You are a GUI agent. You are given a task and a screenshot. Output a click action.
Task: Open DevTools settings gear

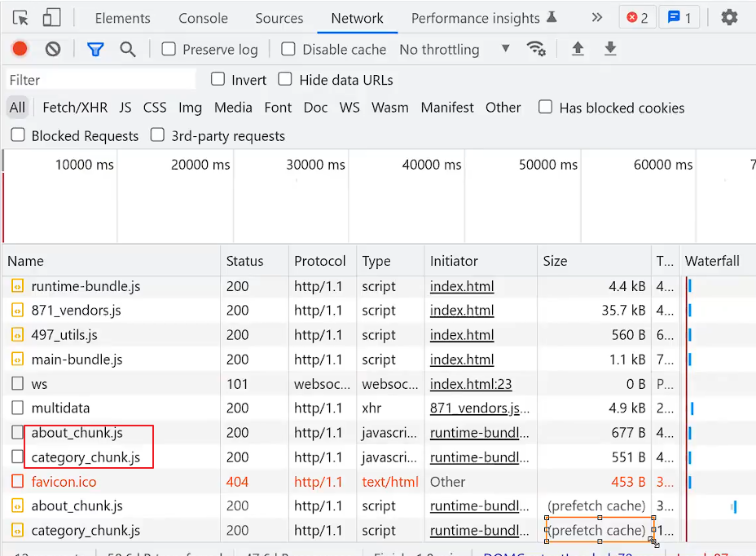click(729, 17)
